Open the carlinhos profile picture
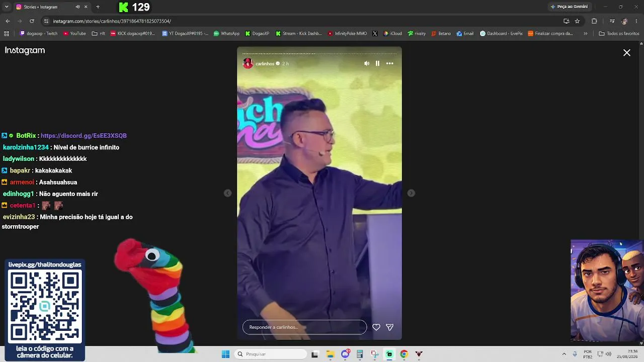The image size is (644, 362). tap(248, 63)
